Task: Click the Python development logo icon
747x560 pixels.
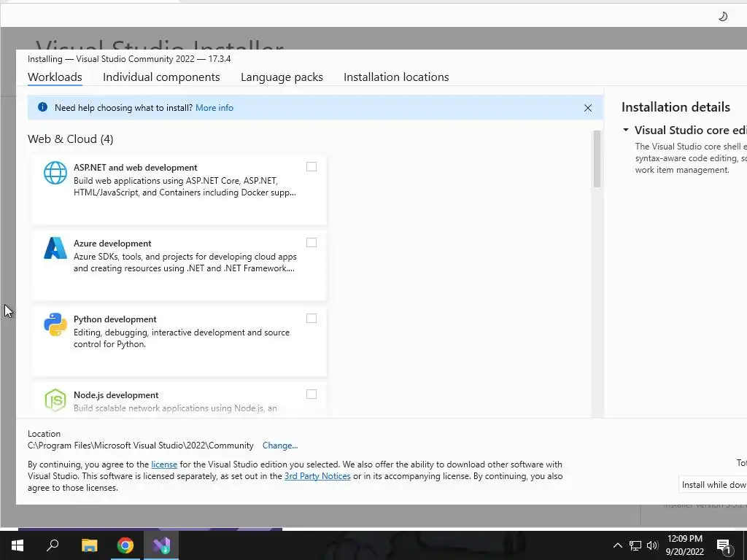Action: [55, 324]
